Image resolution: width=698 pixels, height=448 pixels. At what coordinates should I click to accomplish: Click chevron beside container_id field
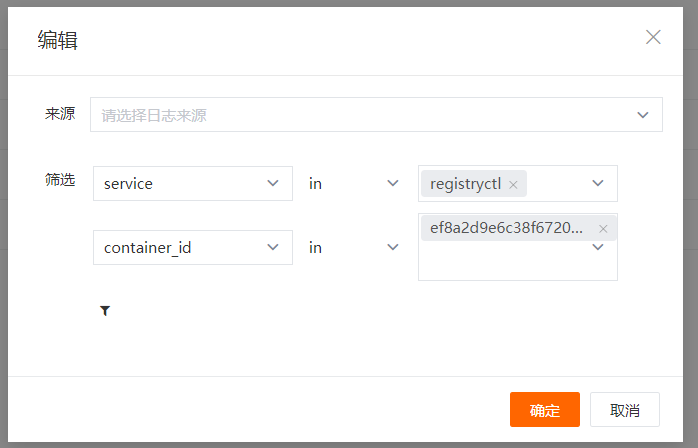pyautogui.click(x=274, y=248)
